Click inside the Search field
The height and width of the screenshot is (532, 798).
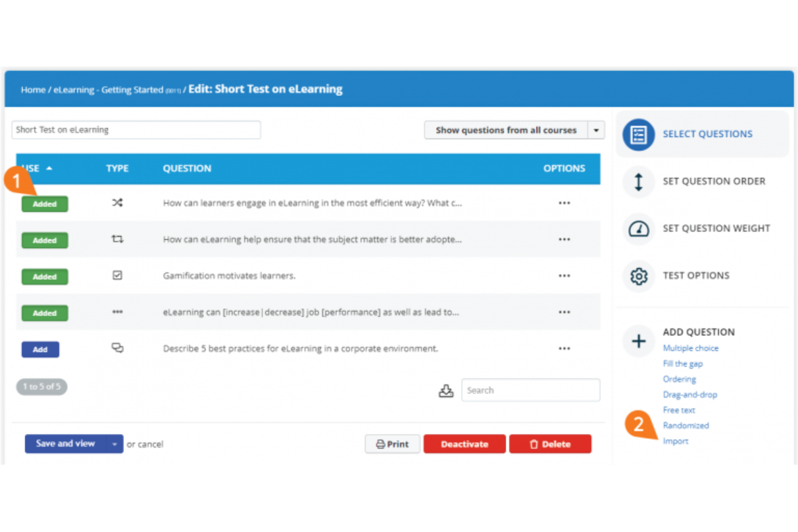point(531,390)
